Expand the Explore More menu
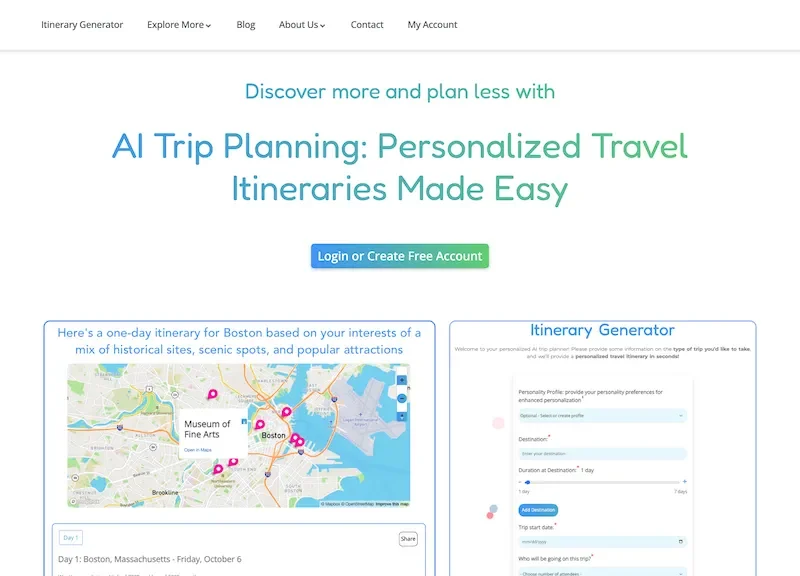This screenshot has height=576, width=800. pos(179,25)
